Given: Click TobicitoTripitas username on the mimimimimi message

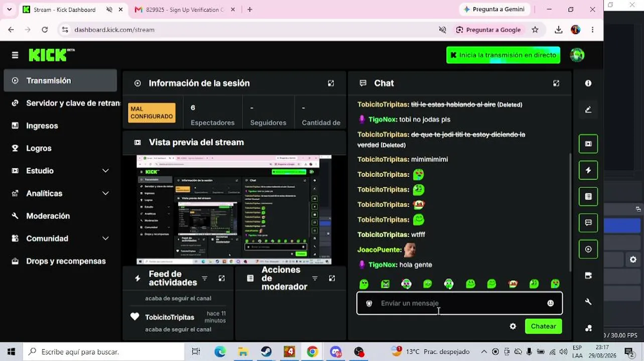Looking at the screenshot, I should [383, 159].
